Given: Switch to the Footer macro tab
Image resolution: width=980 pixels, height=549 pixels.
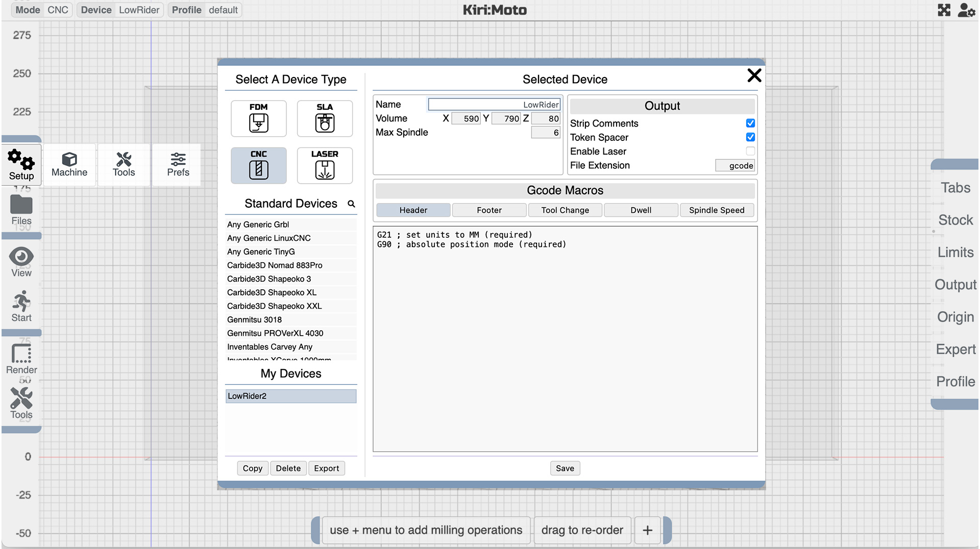Looking at the screenshot, I should 489,210.
